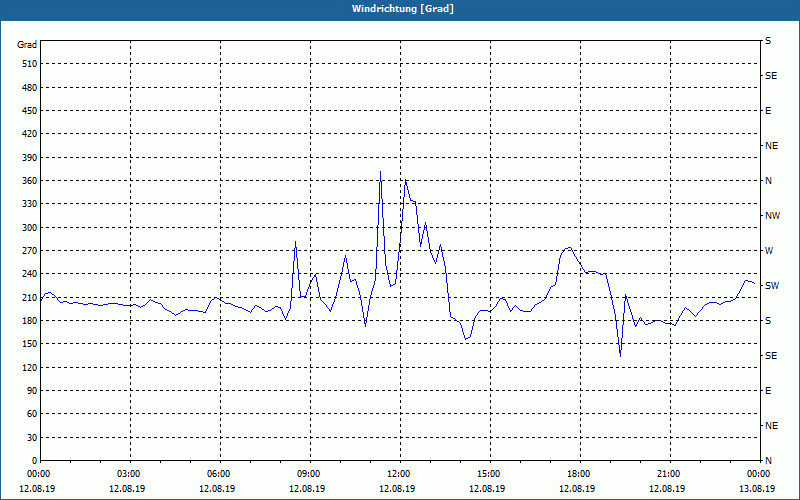Click the 180 y-axis value
The height and width of the screenshot is (500, 800).
(30, 320)
